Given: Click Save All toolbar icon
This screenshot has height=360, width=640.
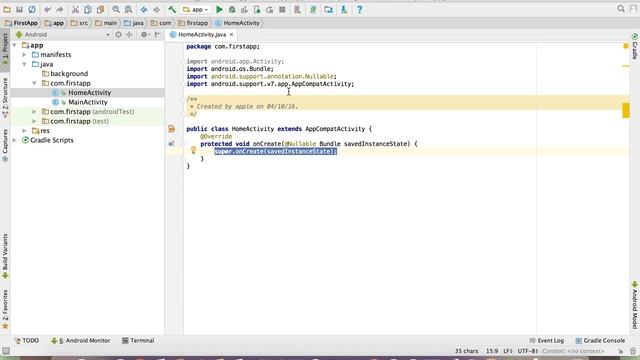Looking at the screenshot, I should (x=19, y=9).
